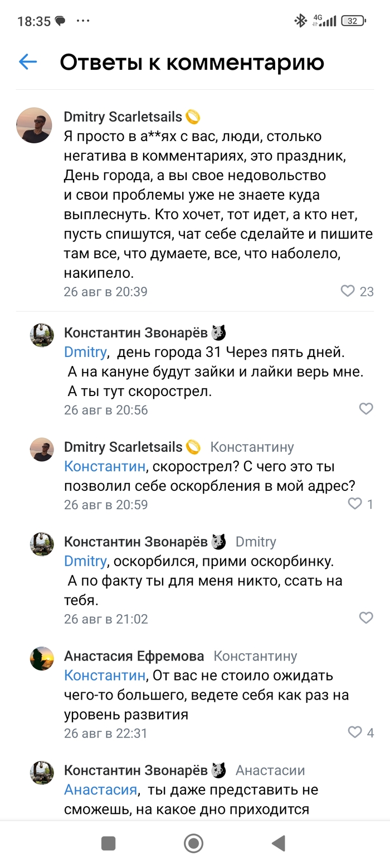Like Konstantin's reply from 20:56

pos(365,409)
